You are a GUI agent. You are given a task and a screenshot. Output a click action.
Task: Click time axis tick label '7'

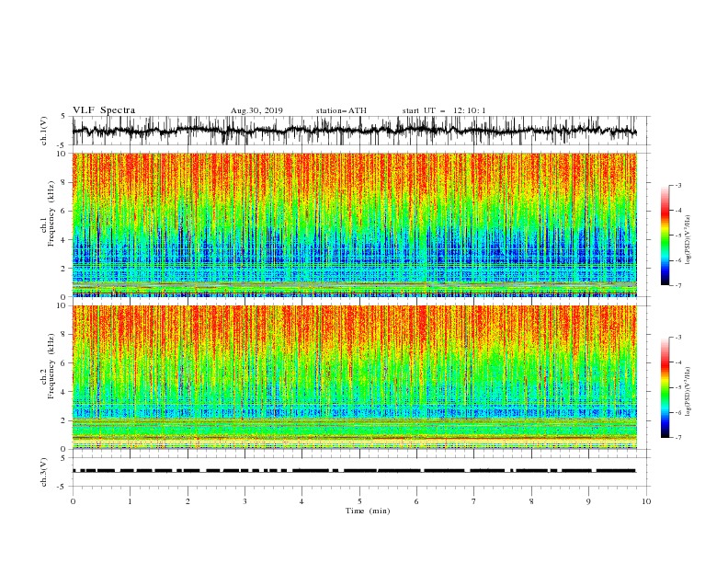[x=474, y=501]
